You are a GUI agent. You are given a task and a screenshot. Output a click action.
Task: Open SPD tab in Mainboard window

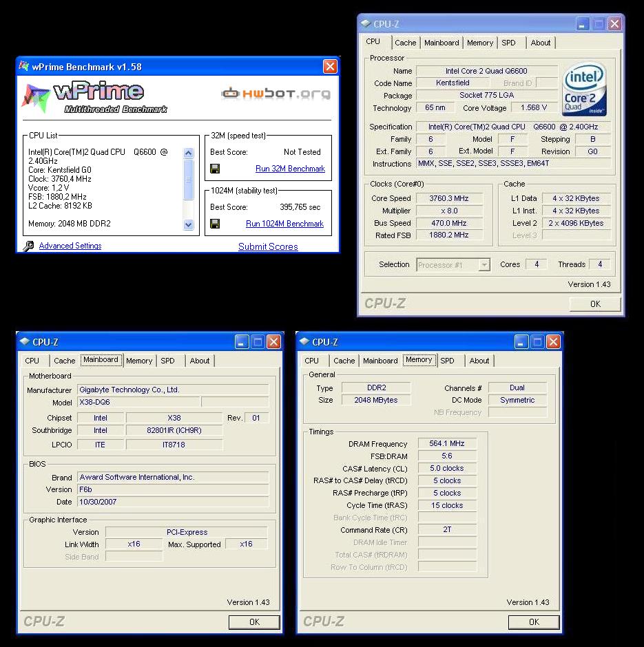167,361
